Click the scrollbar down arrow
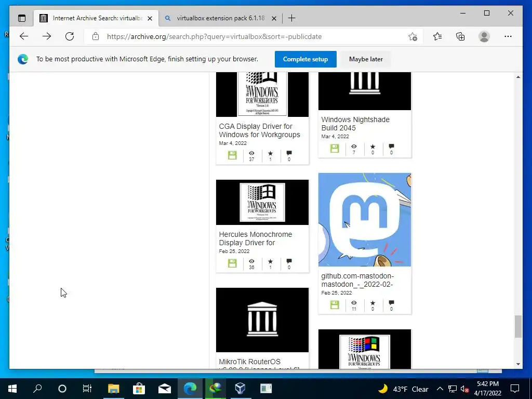This screenshot has height=399, width=532. tap(518, 364)
